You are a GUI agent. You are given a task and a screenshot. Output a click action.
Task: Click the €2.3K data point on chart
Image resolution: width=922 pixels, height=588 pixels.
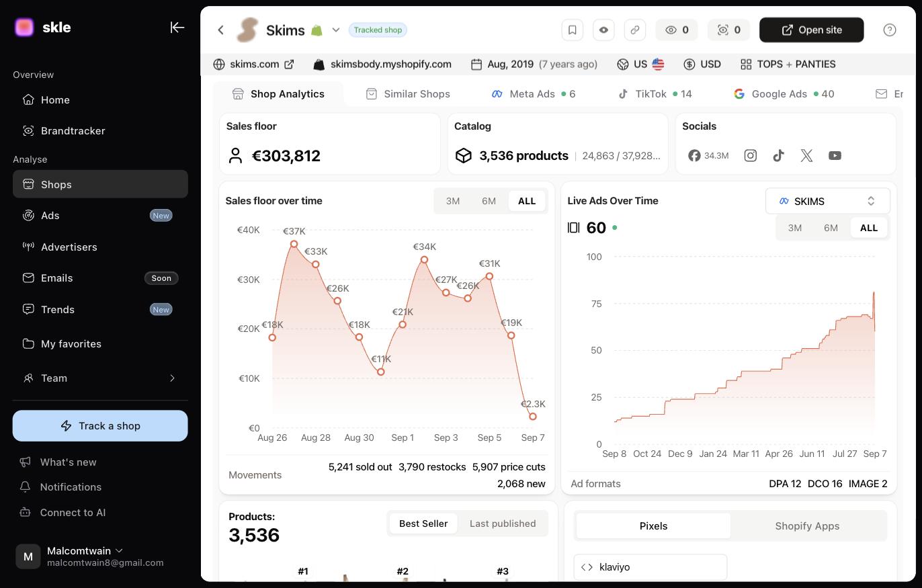[533, 417]
